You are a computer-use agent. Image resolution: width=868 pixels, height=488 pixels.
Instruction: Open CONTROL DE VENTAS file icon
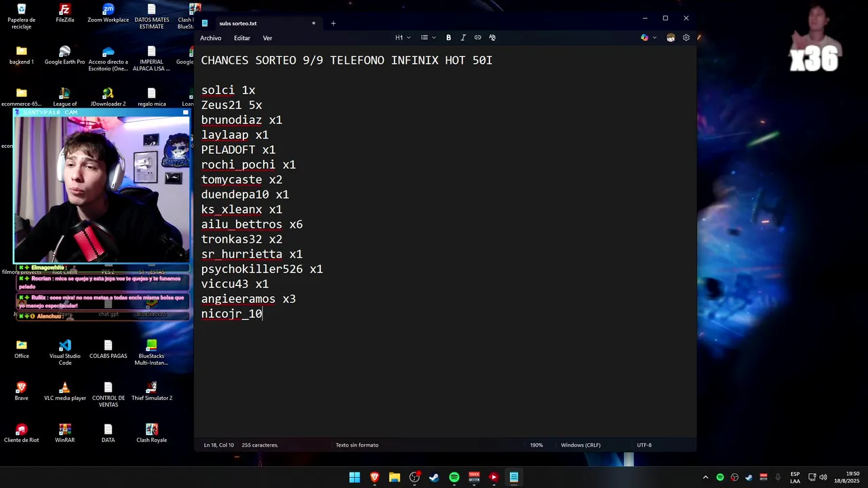pyautogui.click(x=108, y=394)
